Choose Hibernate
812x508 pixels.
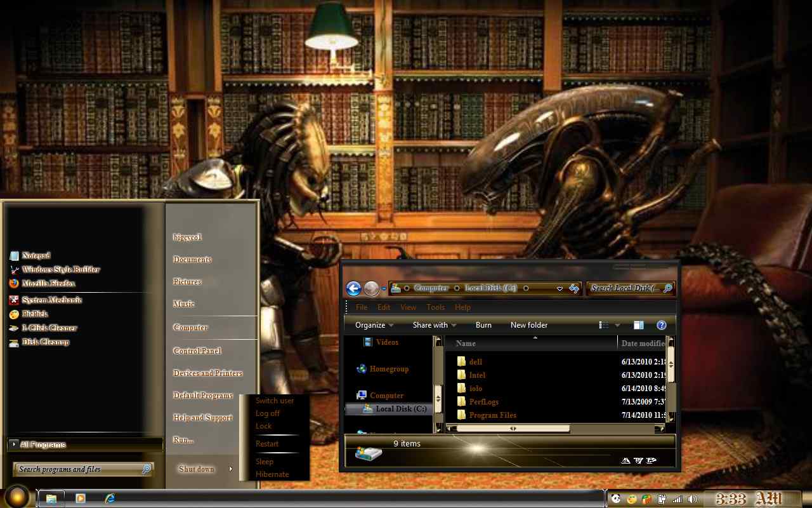click(x=272, y=474)
